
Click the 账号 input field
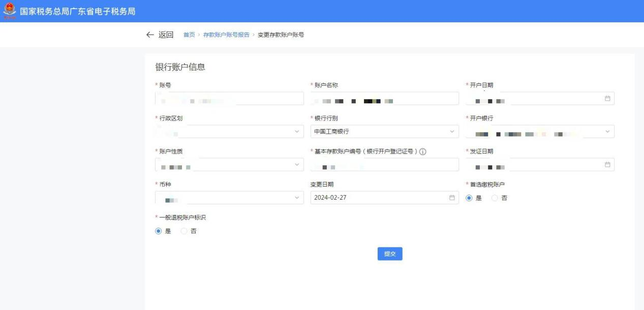click(229, 99)
